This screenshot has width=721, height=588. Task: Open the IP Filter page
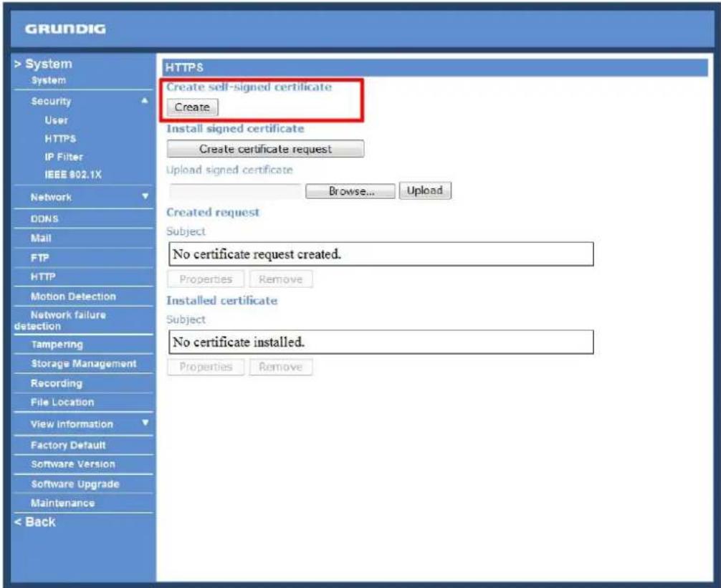[64, 157]
